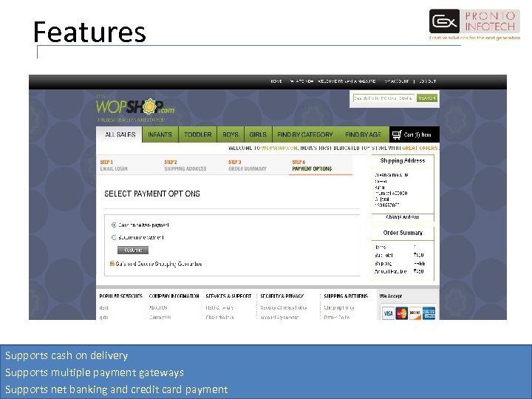Open the Girls category tab
The height and width of the screenshot is (399, 532).
coord(258,134)
